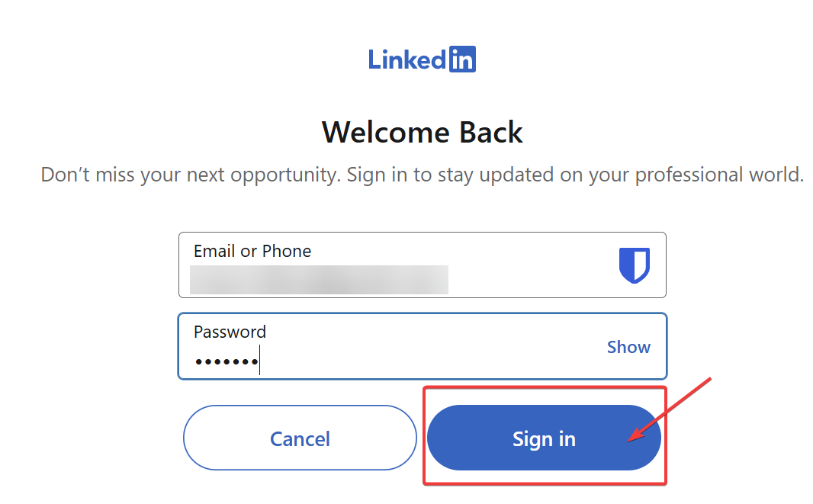Click the word "Back" in the heading
The width and height of the screenshot is (813, 504).
(490, 132)
